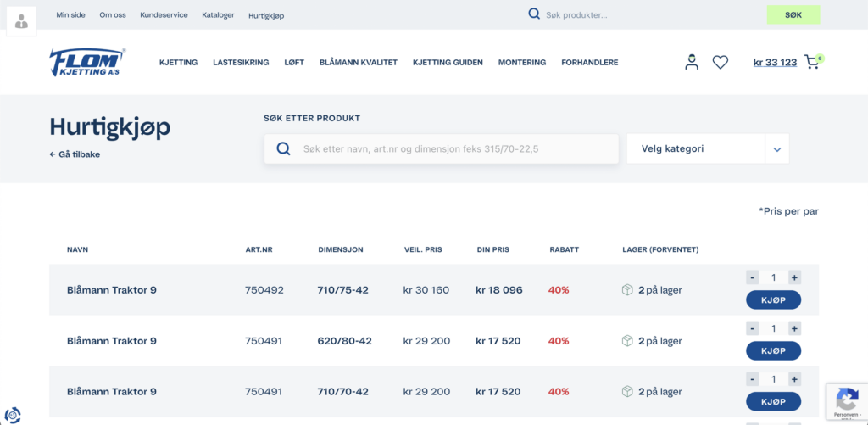This screenshot has width=868, height=425.
Task: Click list price kr 30 160
Action: click(x=426, y=290)
